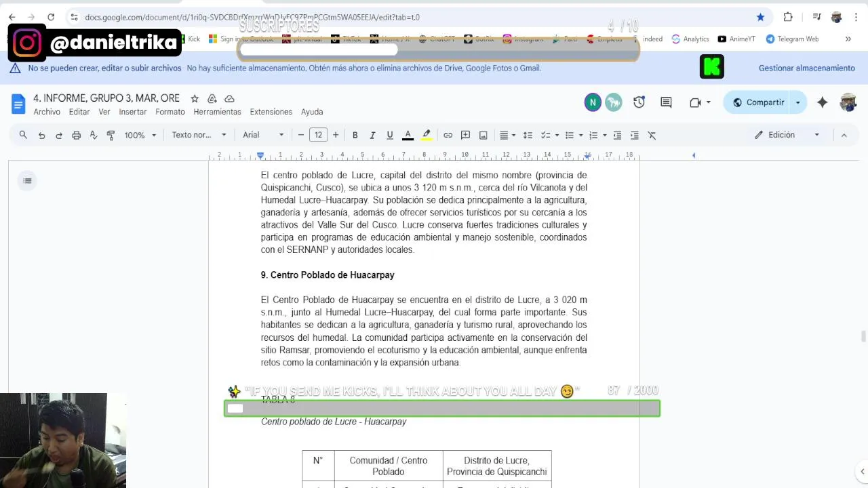Viewport: 868px width, 488px height.
Task: Click the Compartir button
Action: coord(758,102)
